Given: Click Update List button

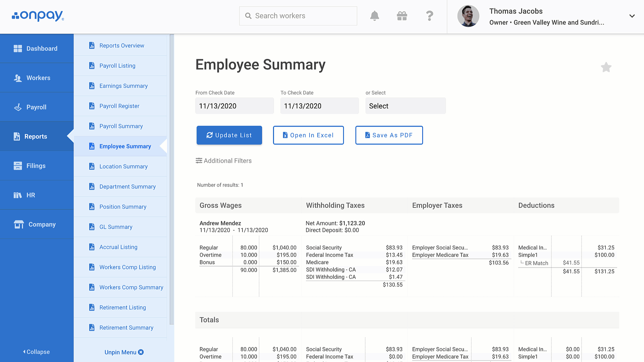Looking at the screenshot, I should click(x=229, y=135).
